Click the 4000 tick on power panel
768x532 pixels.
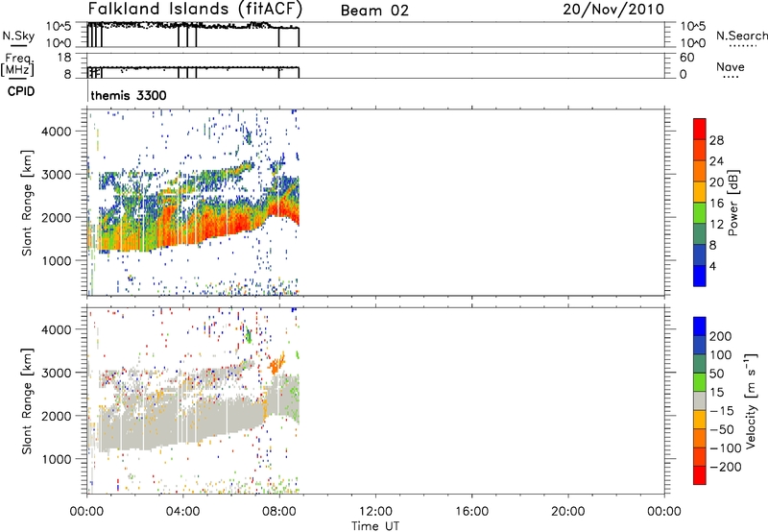coord(57,132)
